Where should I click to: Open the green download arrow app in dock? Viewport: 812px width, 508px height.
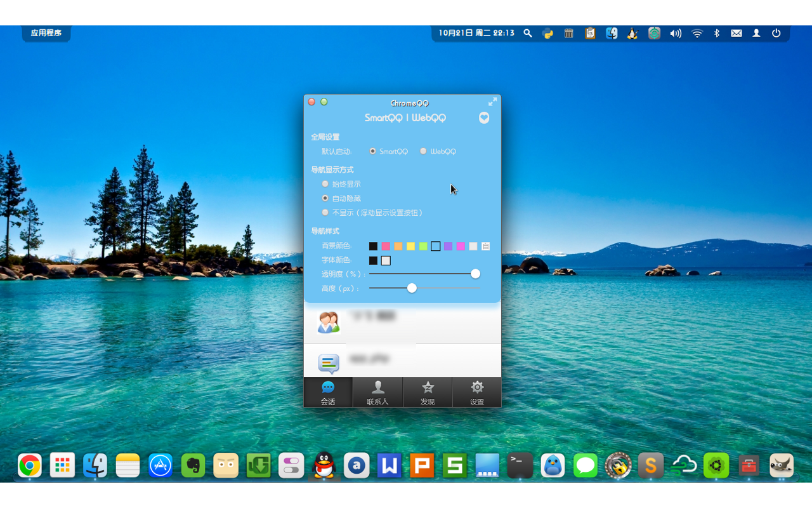(x=258, y=465)
